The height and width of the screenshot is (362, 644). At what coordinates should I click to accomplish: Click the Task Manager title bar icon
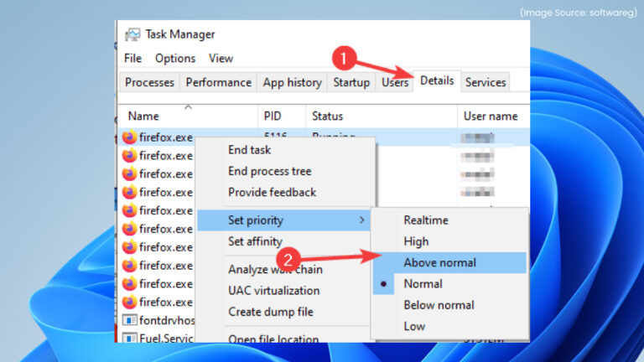132,34
